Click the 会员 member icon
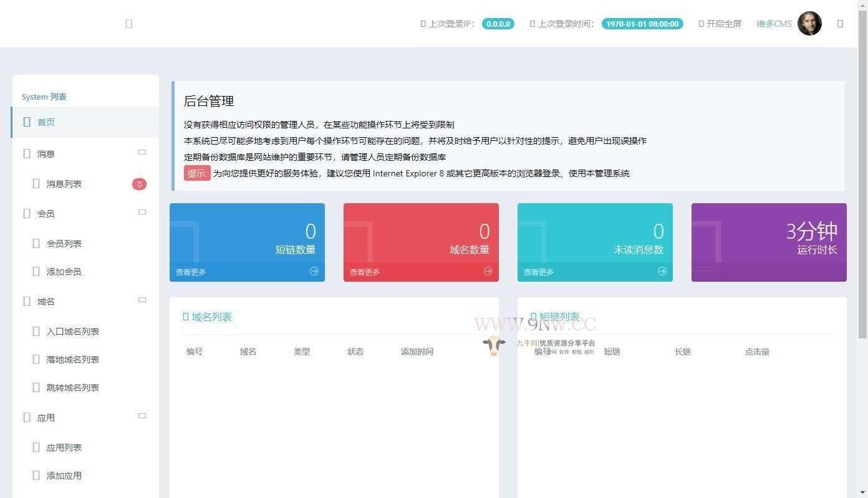Screen dimensions: 868x498 tap(27, 213)
